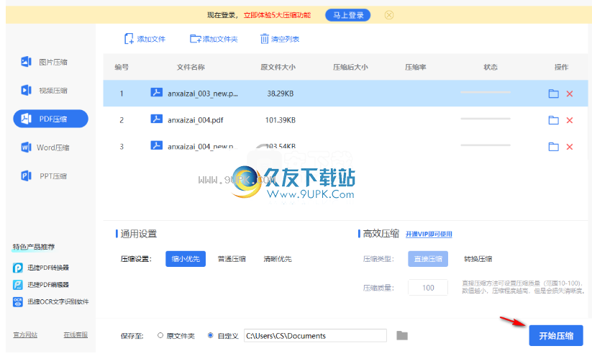The width and height of the screenshot is (592, 364).
Task: Click the 压缩率 column header
Action: 415,67
